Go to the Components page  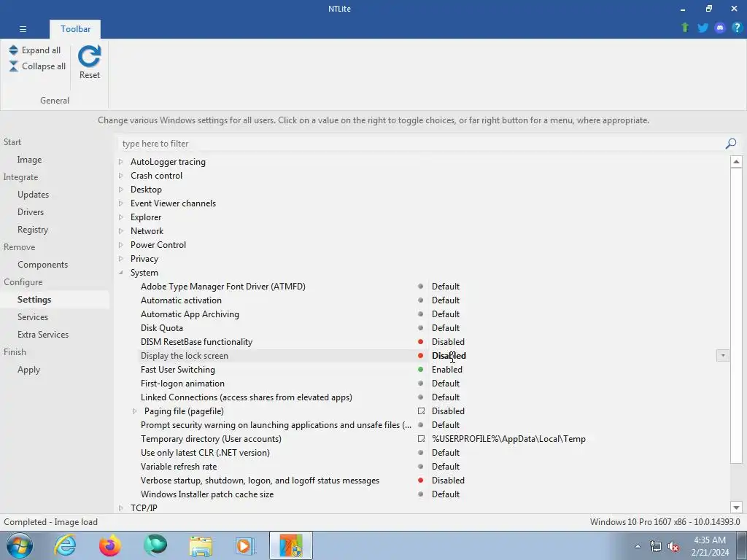(x=42, y=264)
